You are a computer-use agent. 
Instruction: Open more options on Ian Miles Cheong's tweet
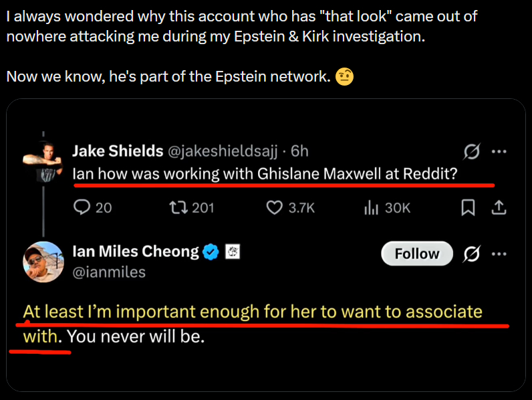click(x=499, y=254)
